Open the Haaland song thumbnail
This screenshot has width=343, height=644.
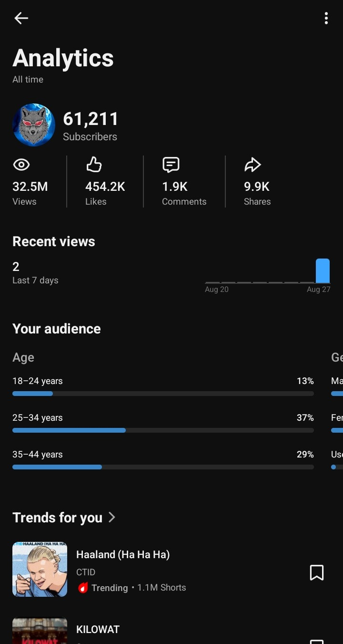click(x=40, y=570)
